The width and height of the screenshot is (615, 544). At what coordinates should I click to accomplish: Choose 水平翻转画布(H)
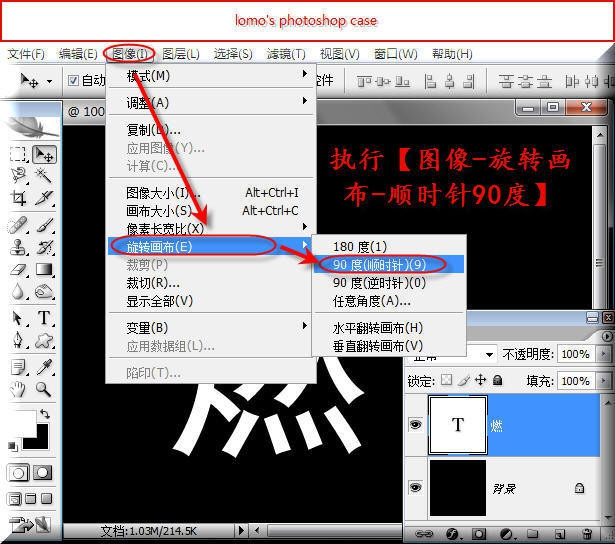388,328
